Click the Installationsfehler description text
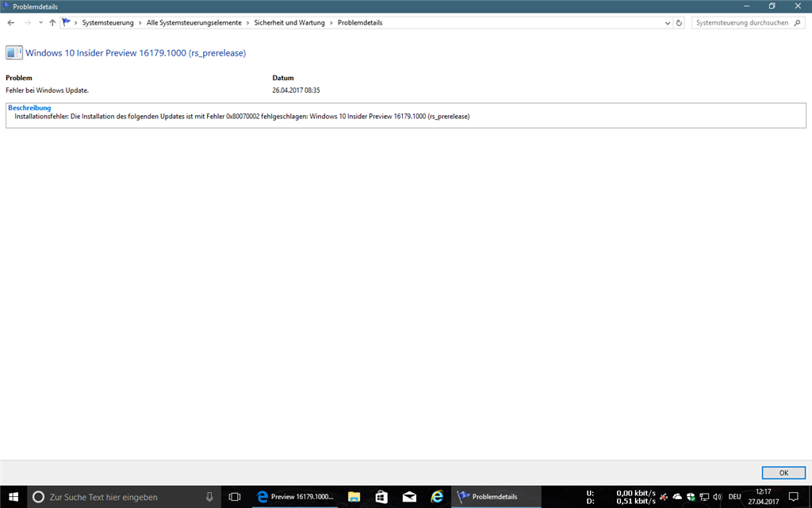Screen dimensions: 812x508 242,117
